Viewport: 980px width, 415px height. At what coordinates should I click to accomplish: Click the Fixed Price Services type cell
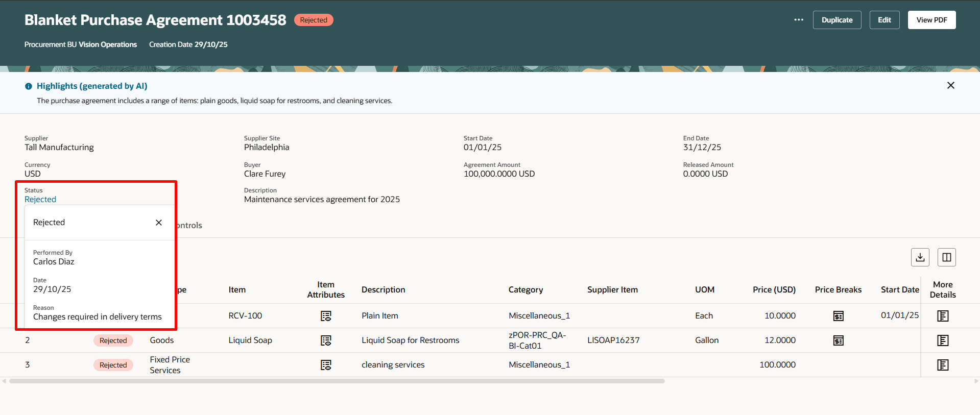coord(170,365)
